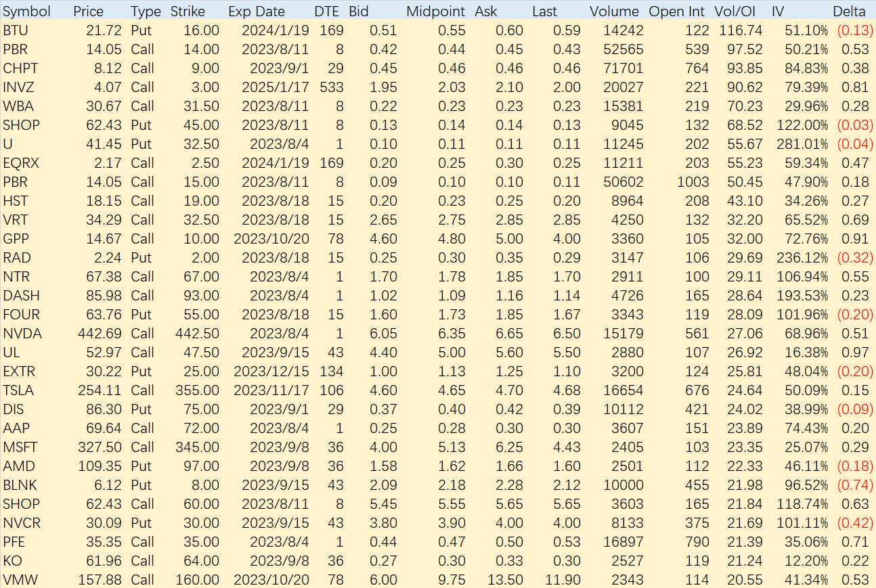Image resolution: width=876 pixels, height=588 pixels.
Task: Click the Ask column header
Action: tap(486, 12)
